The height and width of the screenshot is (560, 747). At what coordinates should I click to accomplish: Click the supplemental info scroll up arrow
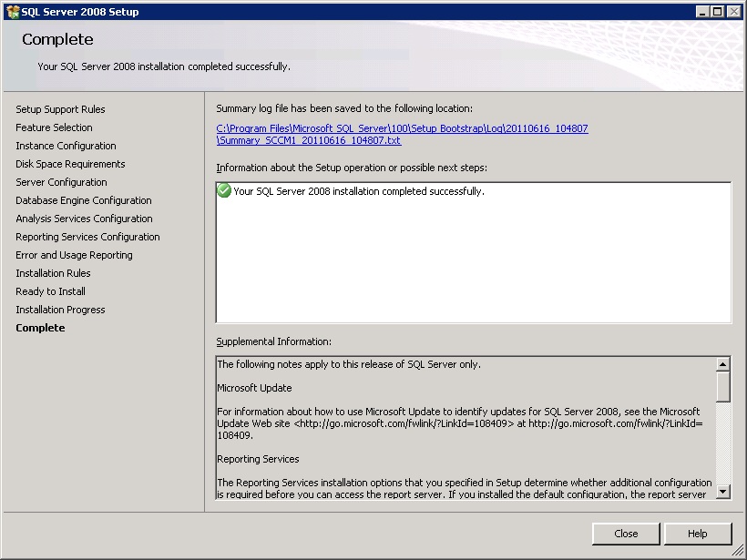723,364
